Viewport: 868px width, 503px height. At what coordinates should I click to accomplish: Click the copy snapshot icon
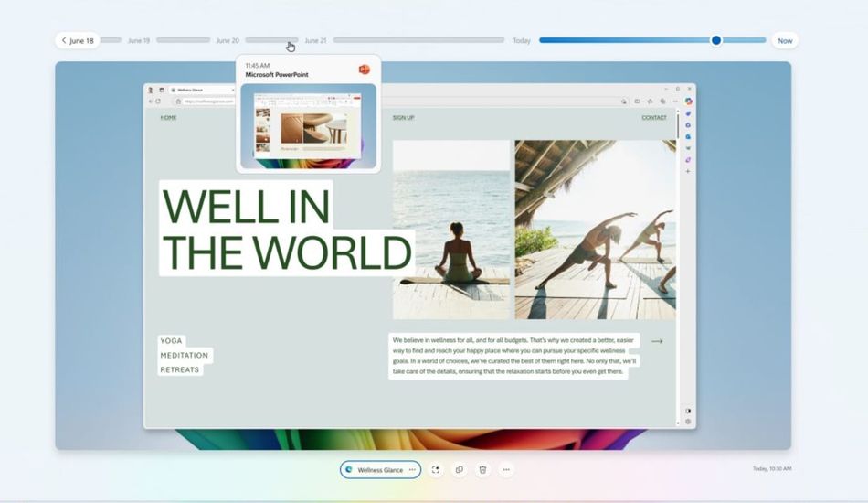point(459,470)
